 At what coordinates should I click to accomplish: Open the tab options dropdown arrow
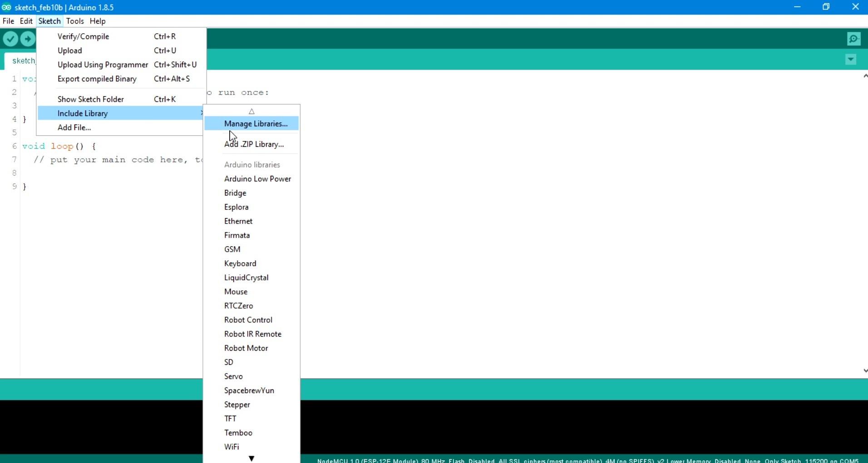(x=851, y=60)
